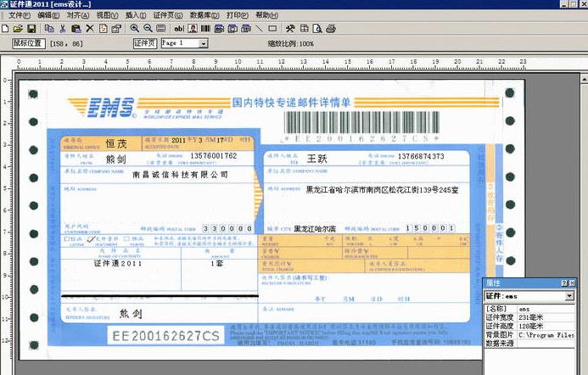Select the city text 黑龙江哈尔滨
588x375 pixels.
click(315, 229)
